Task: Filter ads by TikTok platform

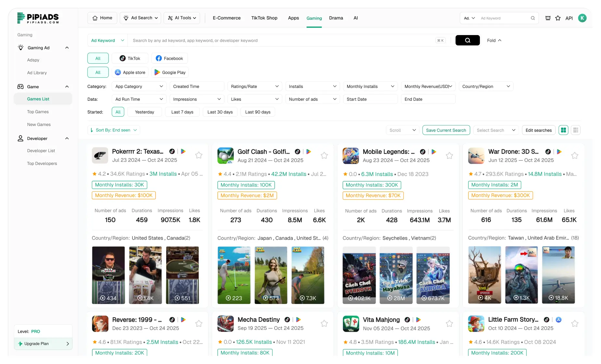Action: 130,58
